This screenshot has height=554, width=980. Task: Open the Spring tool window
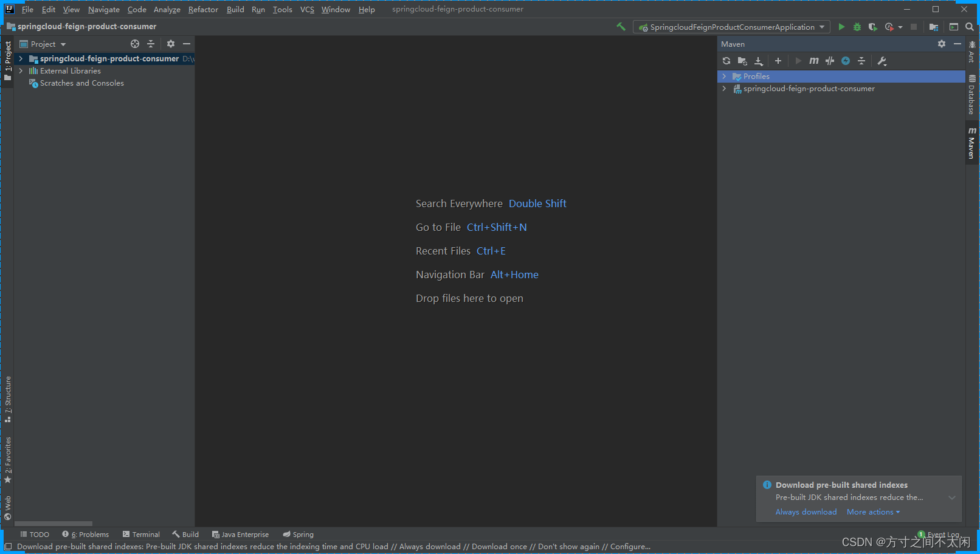298,535
